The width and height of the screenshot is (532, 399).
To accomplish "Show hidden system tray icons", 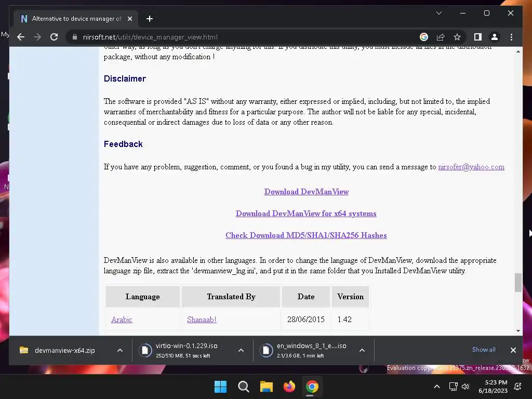I will pos(437,387).
